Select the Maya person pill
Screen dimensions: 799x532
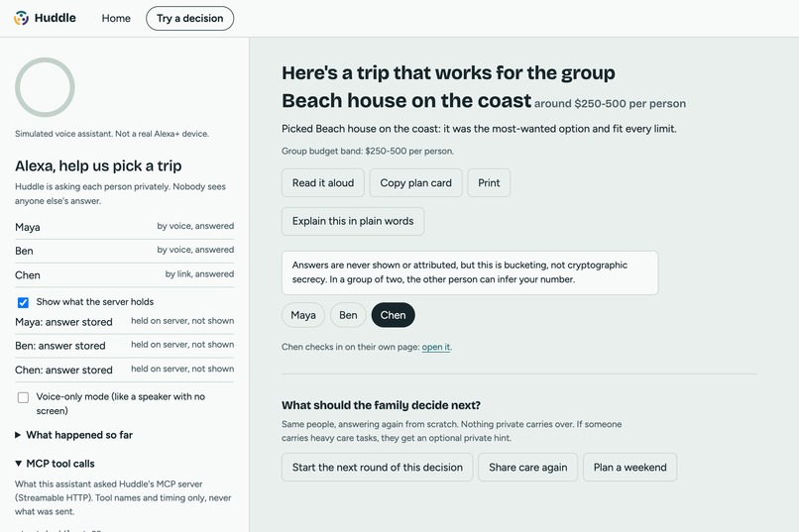click(303, 315)
